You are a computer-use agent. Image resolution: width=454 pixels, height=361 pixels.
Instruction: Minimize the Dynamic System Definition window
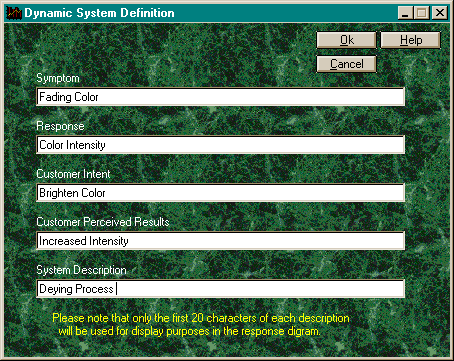point(406,13)
